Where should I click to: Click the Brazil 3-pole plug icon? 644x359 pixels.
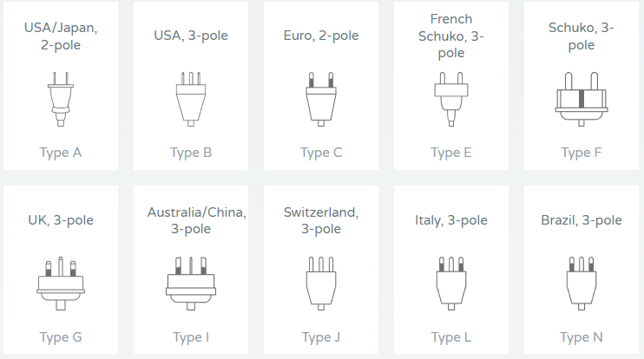click(582, 284)
